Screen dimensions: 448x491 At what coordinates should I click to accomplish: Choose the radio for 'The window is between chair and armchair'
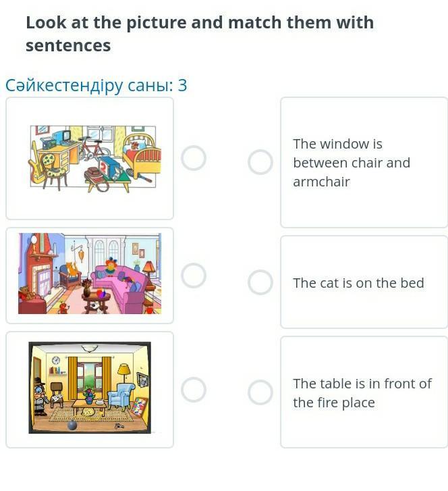pyautogui.click(x=260, y=162)
